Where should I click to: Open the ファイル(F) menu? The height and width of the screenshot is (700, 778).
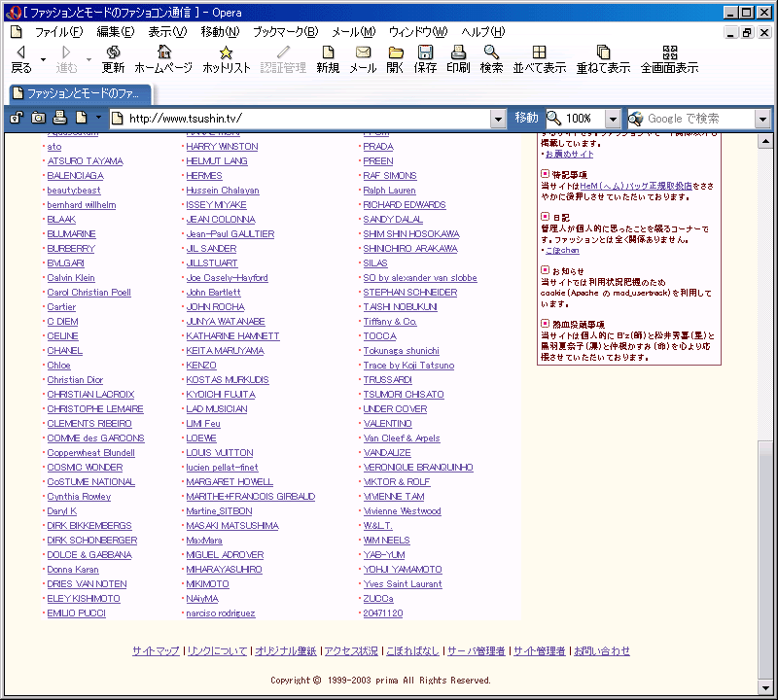[58, 32]
